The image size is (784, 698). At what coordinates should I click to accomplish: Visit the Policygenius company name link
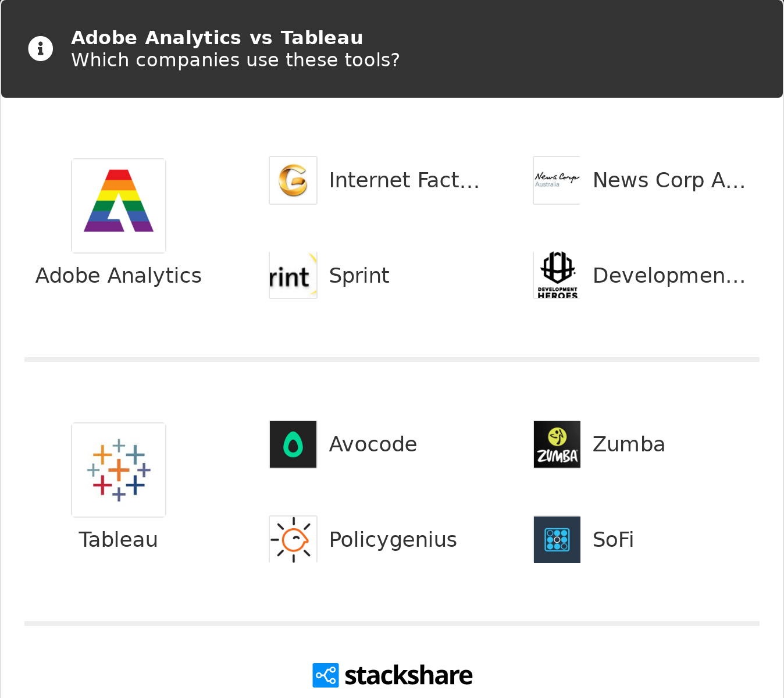pos(393,540)
